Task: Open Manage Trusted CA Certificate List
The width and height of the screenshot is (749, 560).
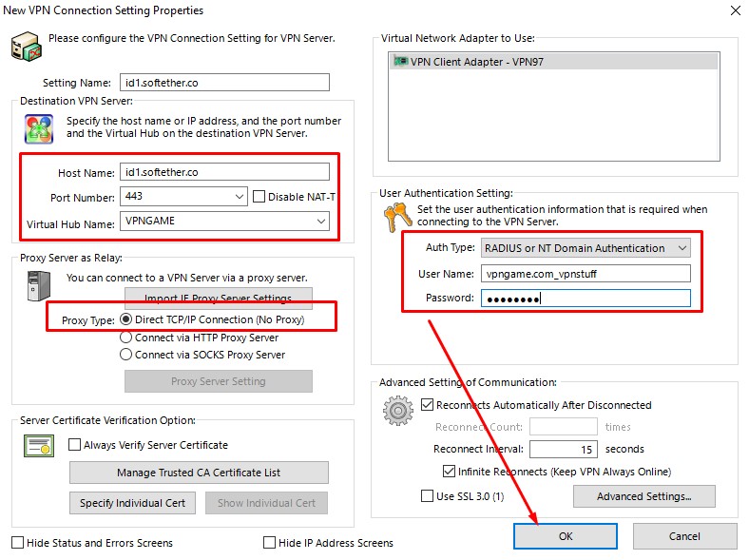Action: [199, 473]
